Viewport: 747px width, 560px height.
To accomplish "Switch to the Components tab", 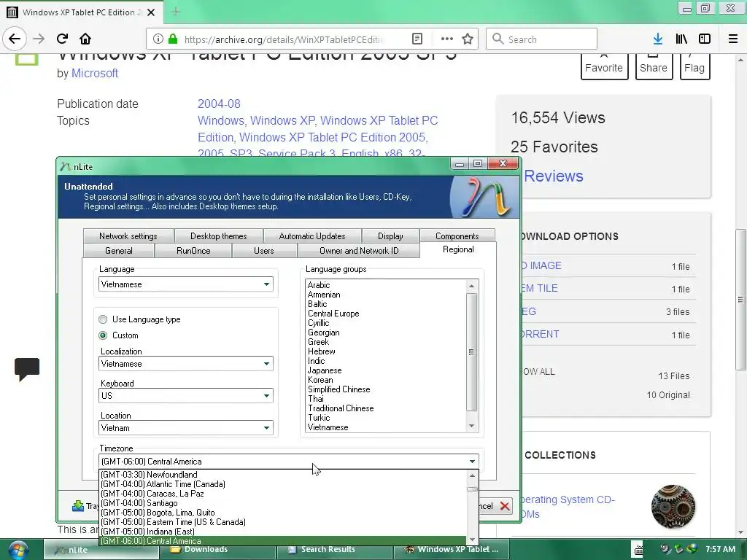I will click(x=457, y=236).
